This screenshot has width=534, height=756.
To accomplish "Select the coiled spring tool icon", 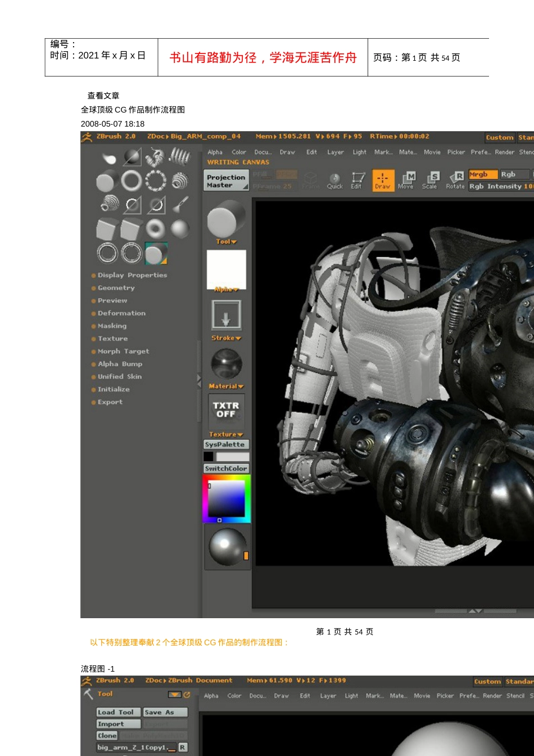I will pos(180,157).
